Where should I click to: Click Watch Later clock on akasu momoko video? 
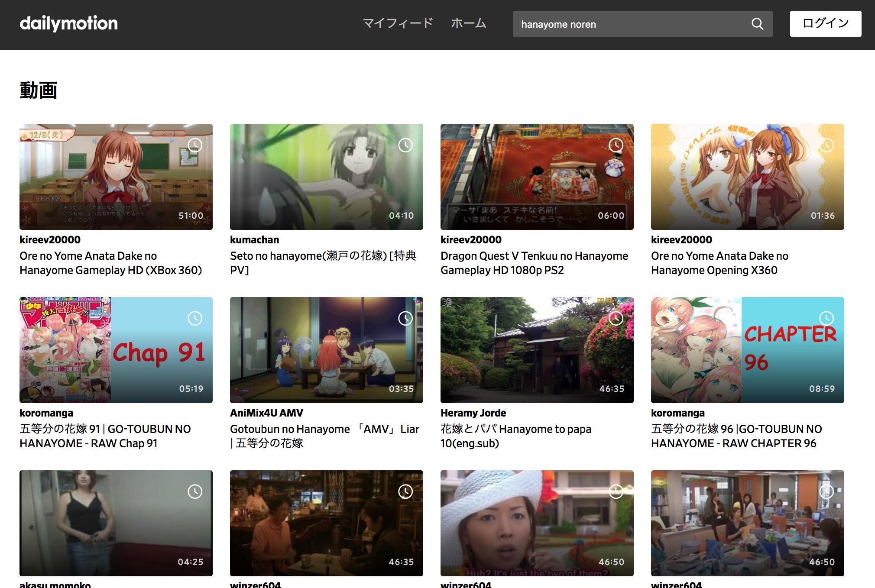195,491
